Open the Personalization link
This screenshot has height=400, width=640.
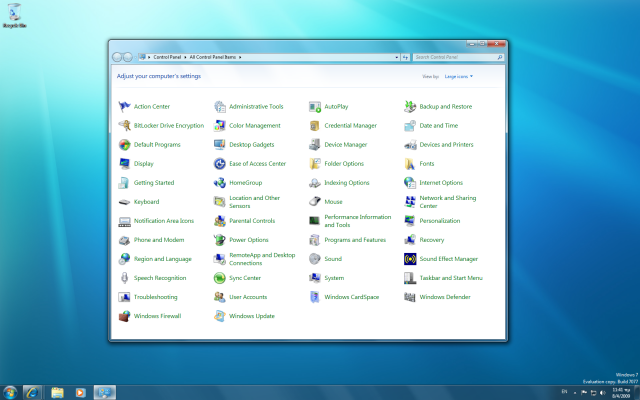pos(440,221)
